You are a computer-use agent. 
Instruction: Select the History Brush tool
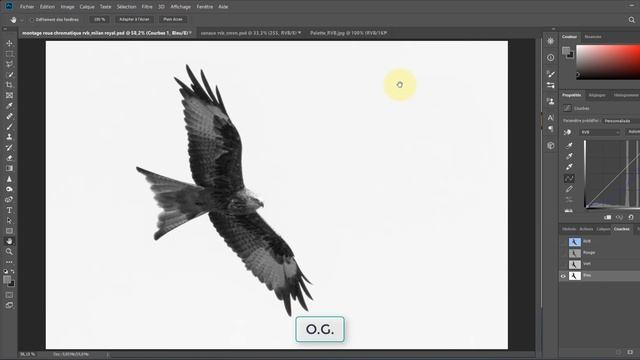point(9,147)
